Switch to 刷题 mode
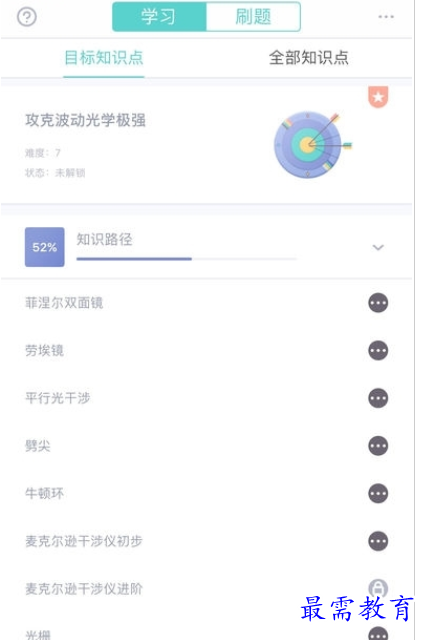This screenshot has height=640, width=422. 253,17
